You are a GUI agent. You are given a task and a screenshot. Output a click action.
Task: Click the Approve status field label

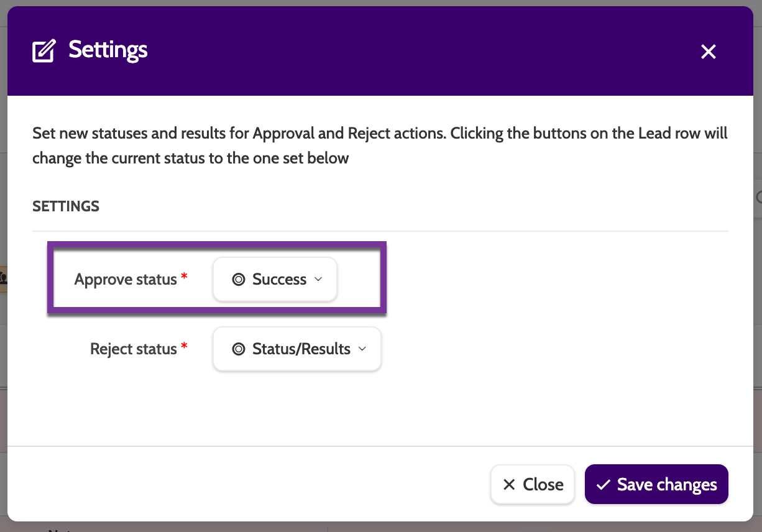(x=126, y=280)
